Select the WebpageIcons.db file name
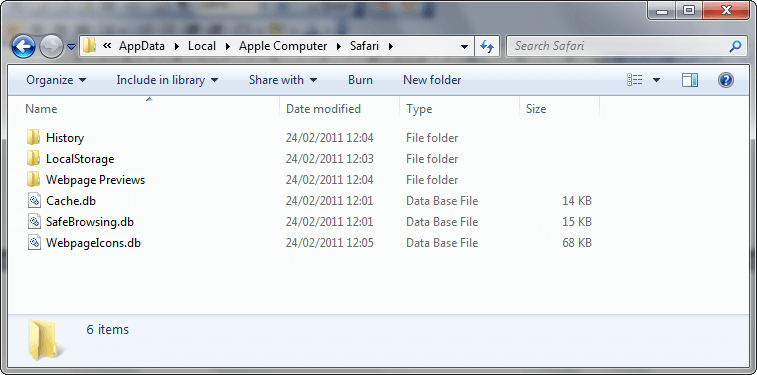 point(93,243)
